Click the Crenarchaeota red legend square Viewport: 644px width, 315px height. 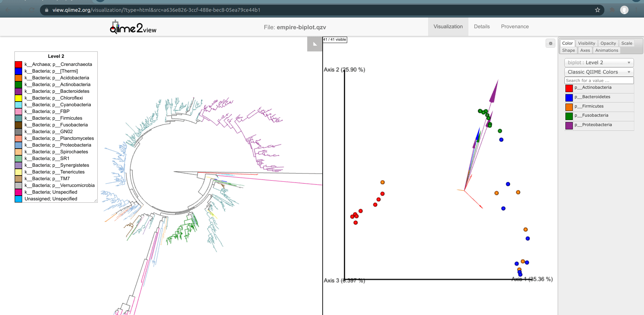tap(18, 65)
